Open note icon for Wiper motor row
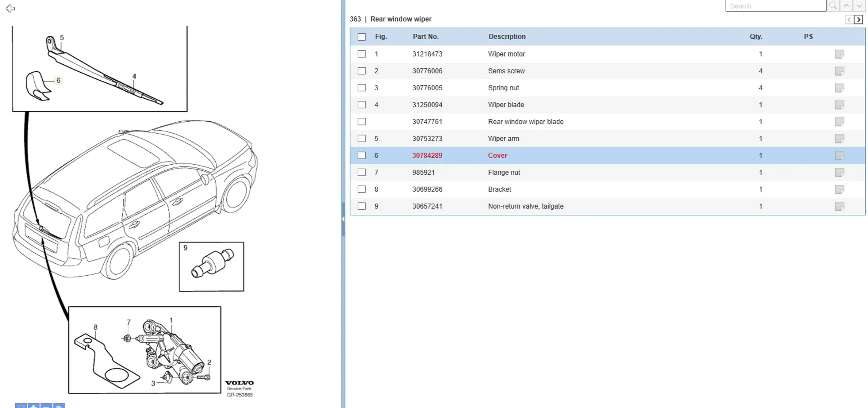 coord(839,54)
